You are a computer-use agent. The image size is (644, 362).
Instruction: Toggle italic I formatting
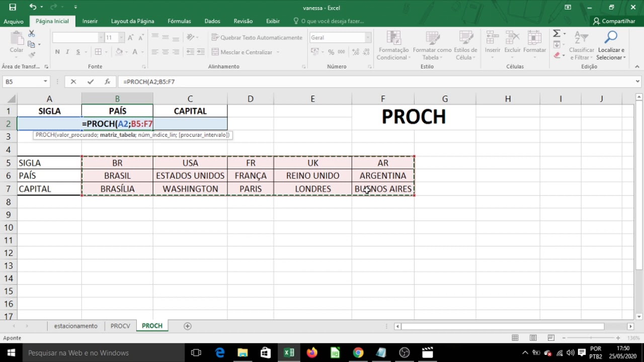tap(68, 52)
